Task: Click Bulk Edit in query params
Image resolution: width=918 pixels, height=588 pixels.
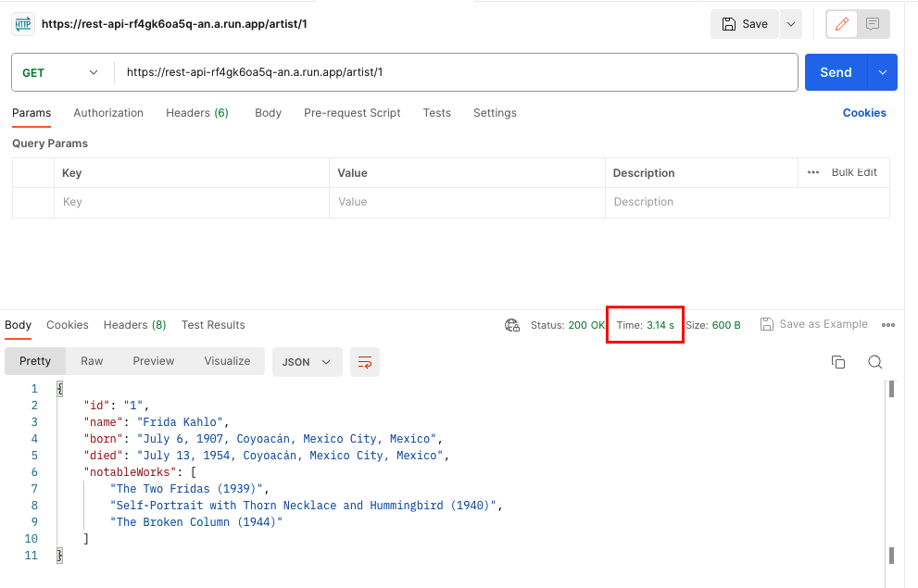Action: (x=854, y=172)
